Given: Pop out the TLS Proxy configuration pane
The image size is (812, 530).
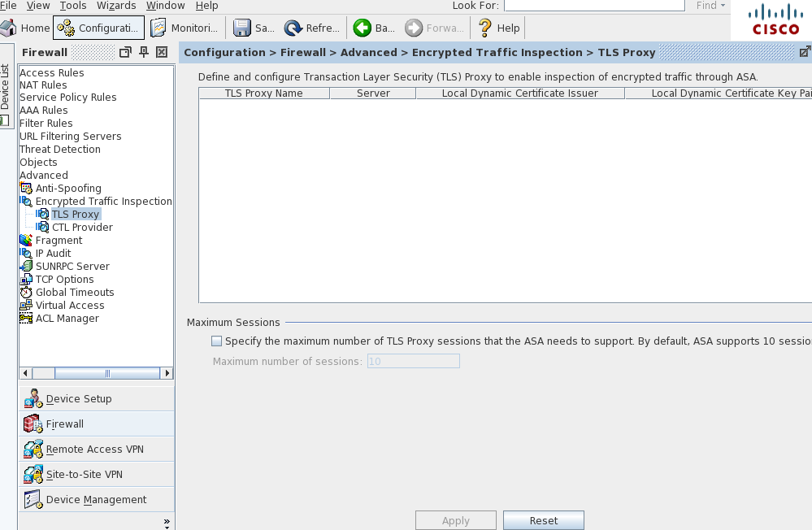Looking at the screenshot, I should [x=805, y=52].
